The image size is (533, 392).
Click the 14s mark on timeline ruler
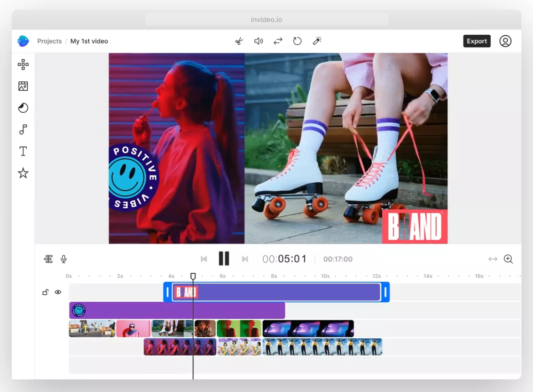click(x=428, y=276)
